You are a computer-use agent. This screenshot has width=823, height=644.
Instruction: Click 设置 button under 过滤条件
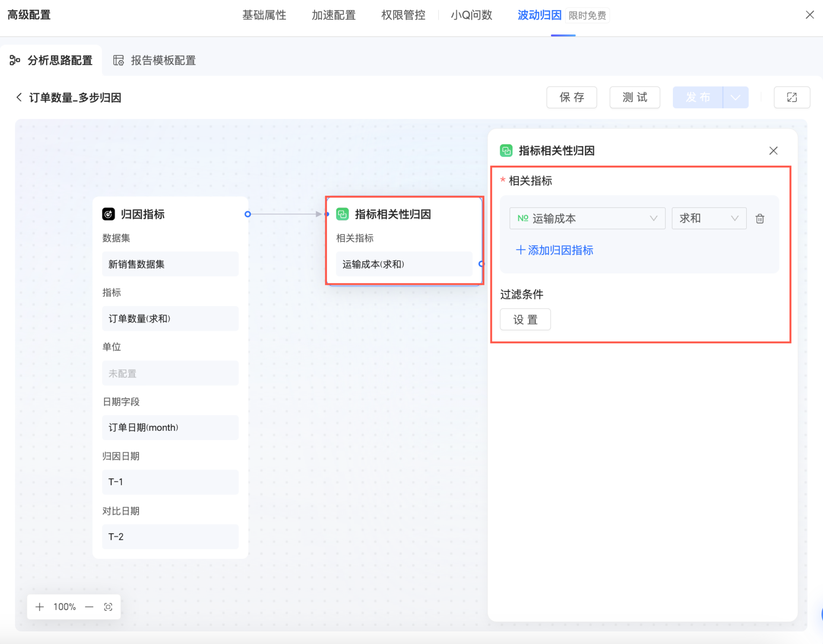tap(525, 319)
